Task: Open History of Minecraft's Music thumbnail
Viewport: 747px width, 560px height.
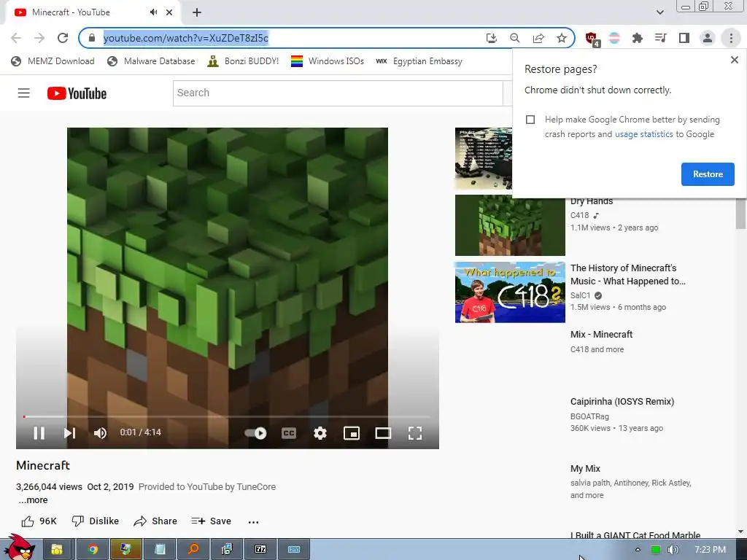Action: point(510,292)
